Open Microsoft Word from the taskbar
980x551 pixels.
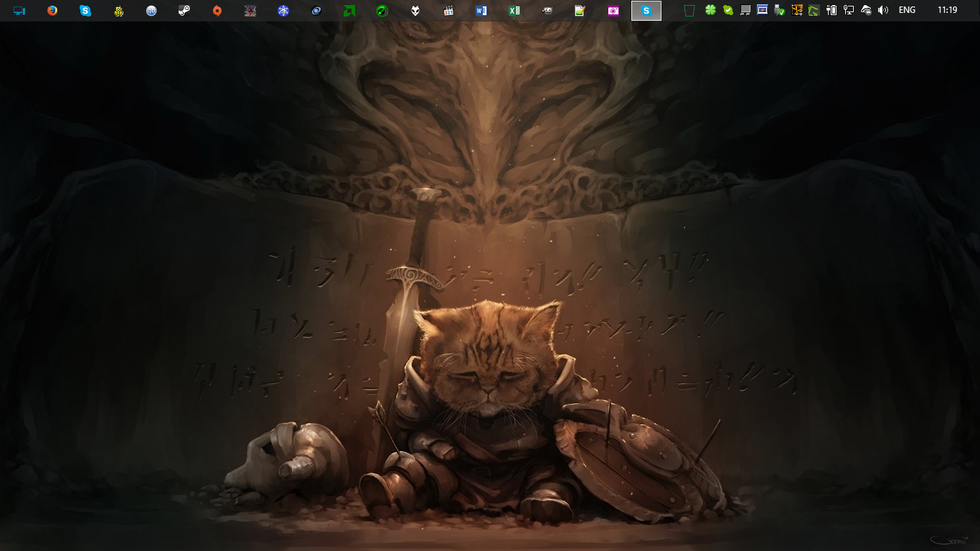pyautogui.click(x=481, y=11)
